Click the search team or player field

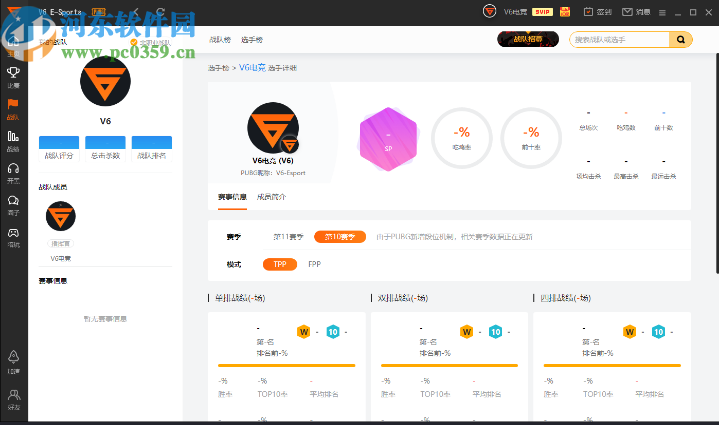click(619, 39)
